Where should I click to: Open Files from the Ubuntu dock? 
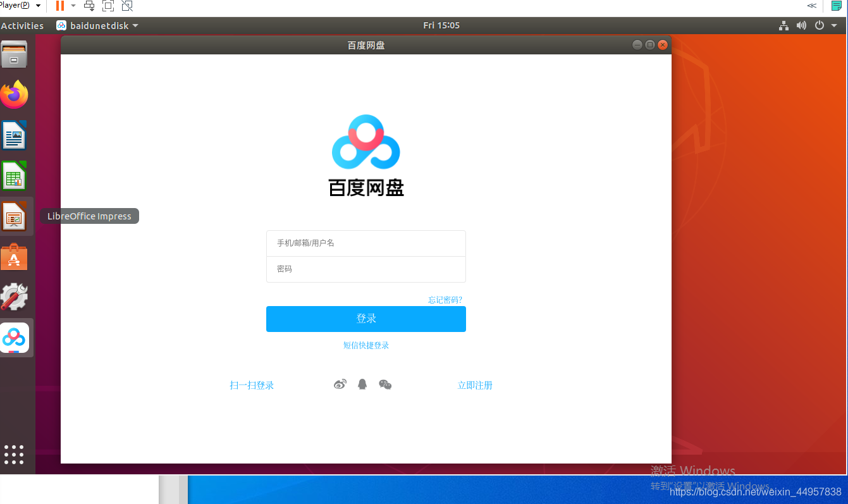(14, 55)
